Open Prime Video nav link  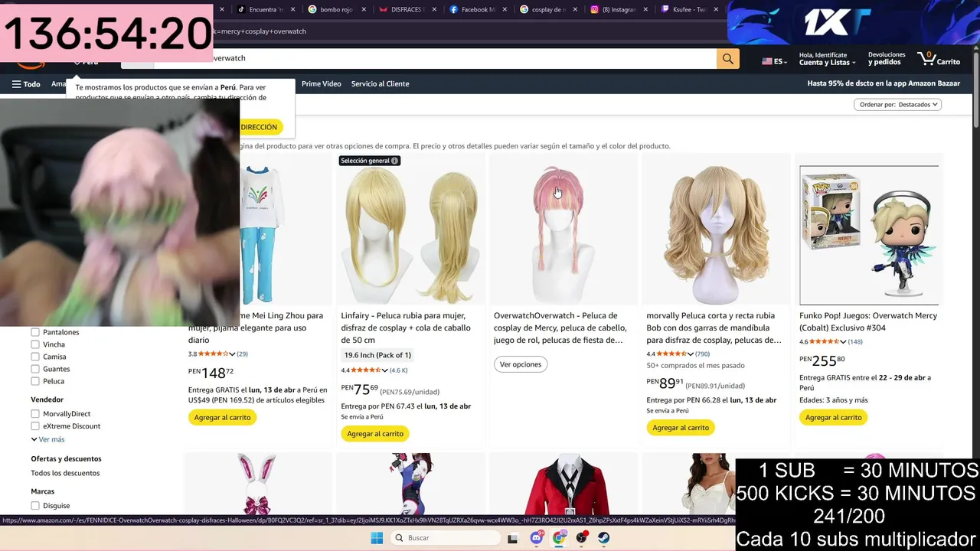(x=322, y=84)
